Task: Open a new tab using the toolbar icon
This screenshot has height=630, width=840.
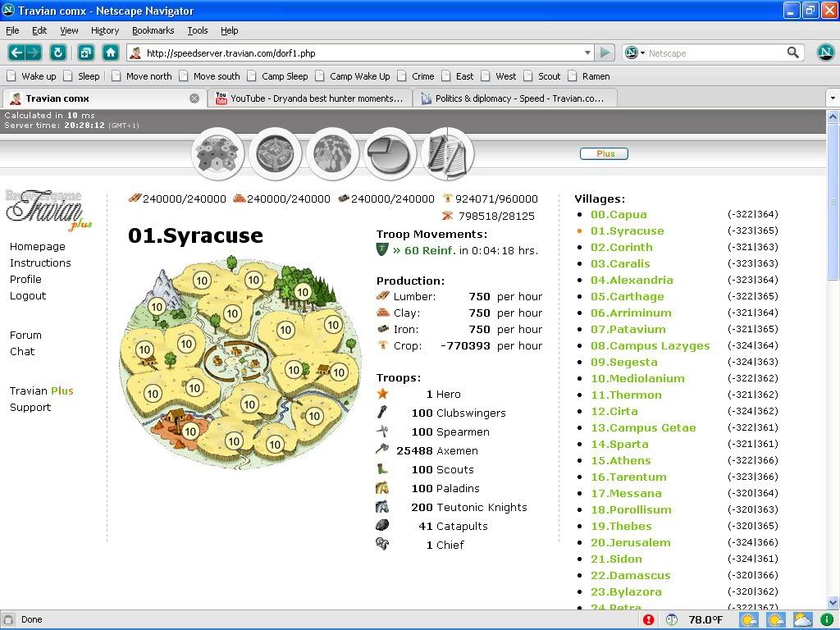Action: coord(85,52)
